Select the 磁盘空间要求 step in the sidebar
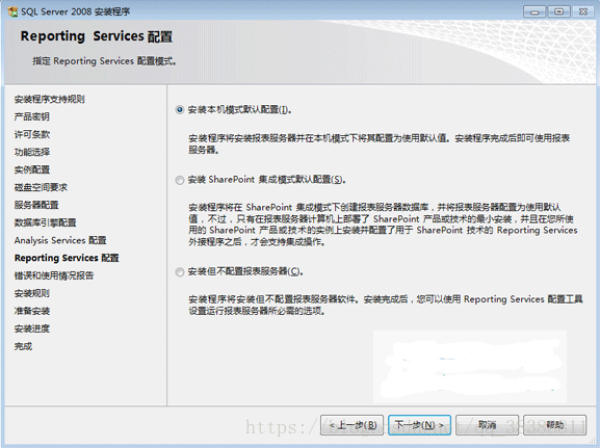 coord(41,187)
